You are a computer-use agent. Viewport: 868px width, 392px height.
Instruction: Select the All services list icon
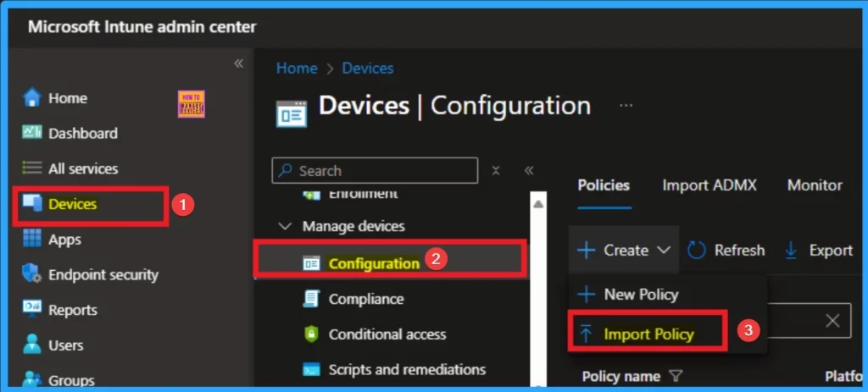click(x=32, y=168)
